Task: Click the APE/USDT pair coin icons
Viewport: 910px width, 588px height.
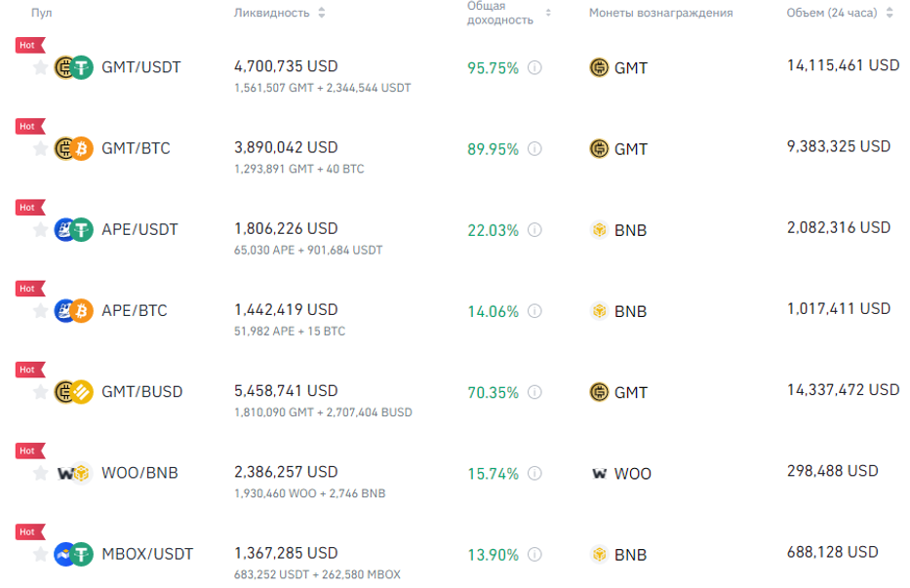Action: (x=73, y=230)
